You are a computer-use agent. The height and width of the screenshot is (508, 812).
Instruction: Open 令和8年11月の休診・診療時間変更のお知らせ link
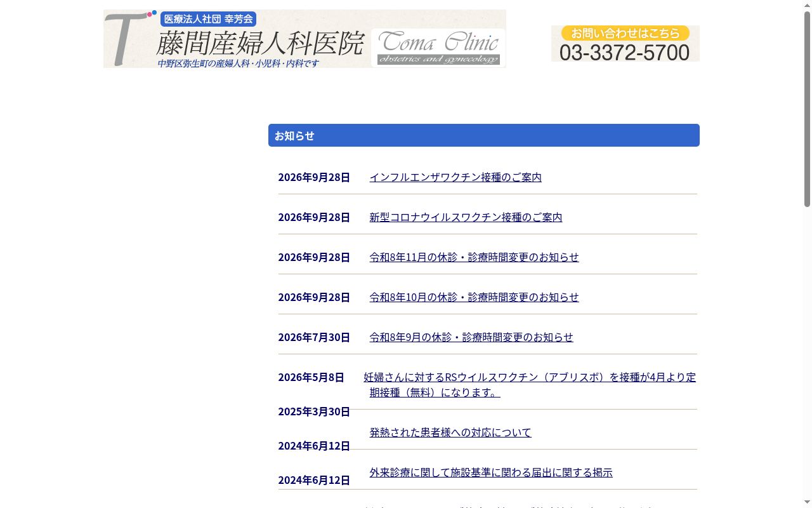click(x=474, y=257)
